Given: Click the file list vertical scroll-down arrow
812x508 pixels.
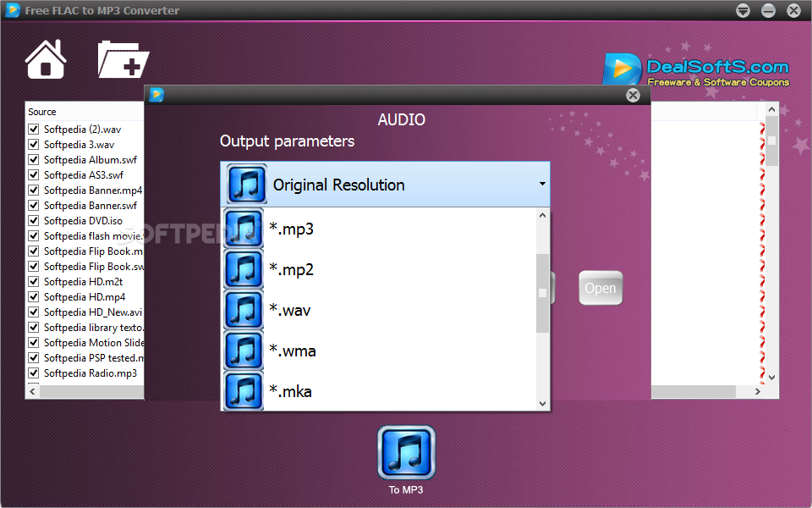Looking at the screenshot, I should point(771,378).
